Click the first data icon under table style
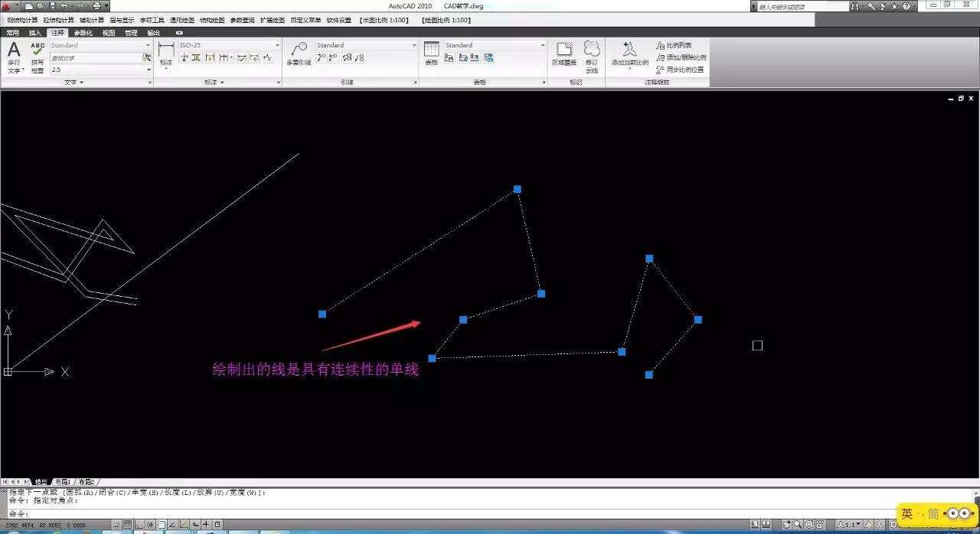This screenshot has height=534, width=980. (449, 57)
